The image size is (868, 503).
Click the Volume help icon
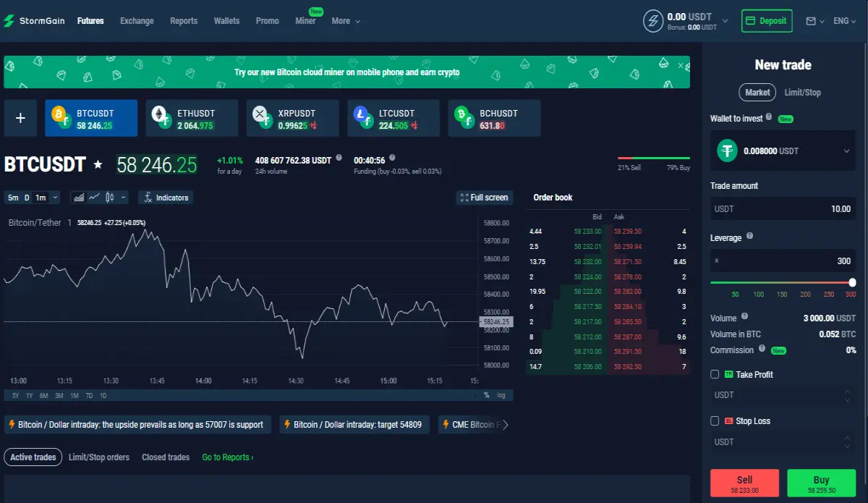(x=744, y=316)
